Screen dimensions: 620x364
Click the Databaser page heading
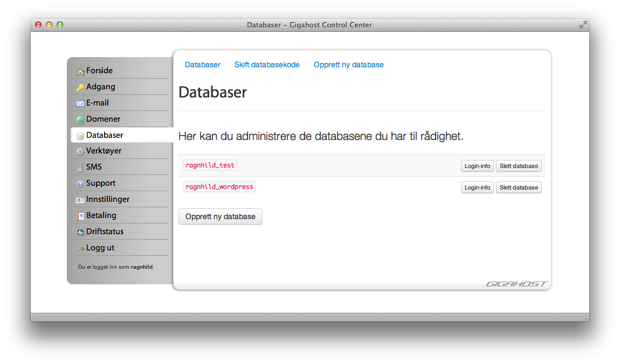[x=213, y=93]
